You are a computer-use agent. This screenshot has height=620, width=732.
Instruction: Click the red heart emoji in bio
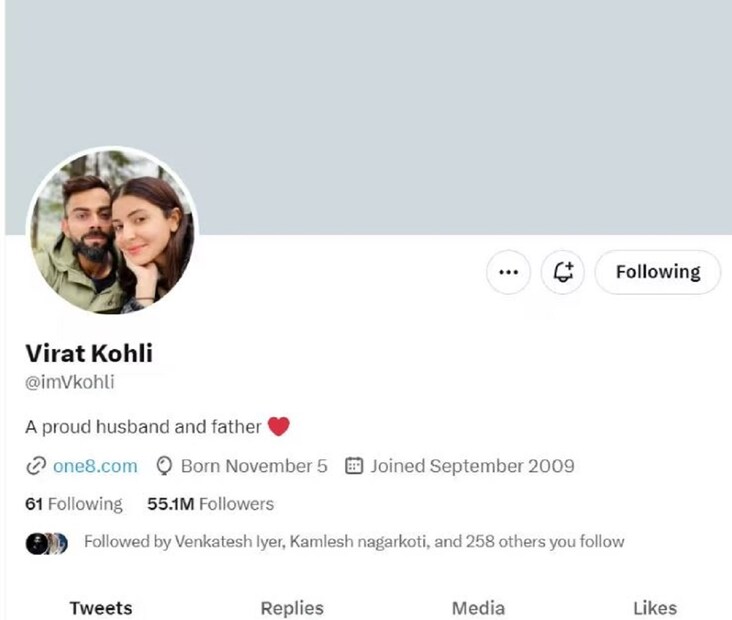click(279, 427)
